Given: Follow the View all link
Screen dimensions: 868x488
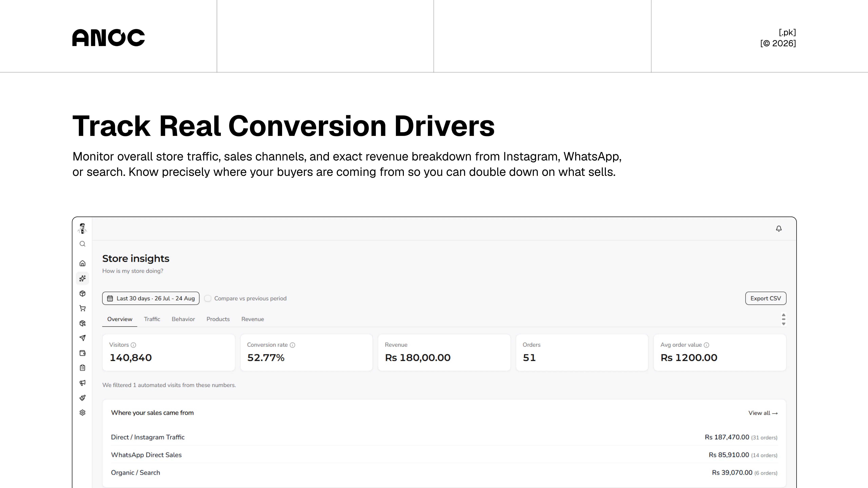Looking at the screenshot, I should click(x=763, y=413).
